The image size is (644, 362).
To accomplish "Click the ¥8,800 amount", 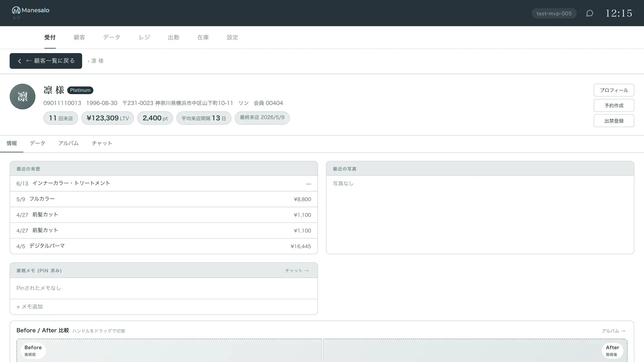I will pos(302,199).
